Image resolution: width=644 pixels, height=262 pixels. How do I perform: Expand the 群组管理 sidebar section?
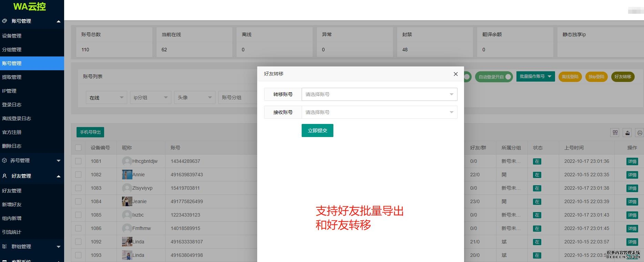point(59,247)
